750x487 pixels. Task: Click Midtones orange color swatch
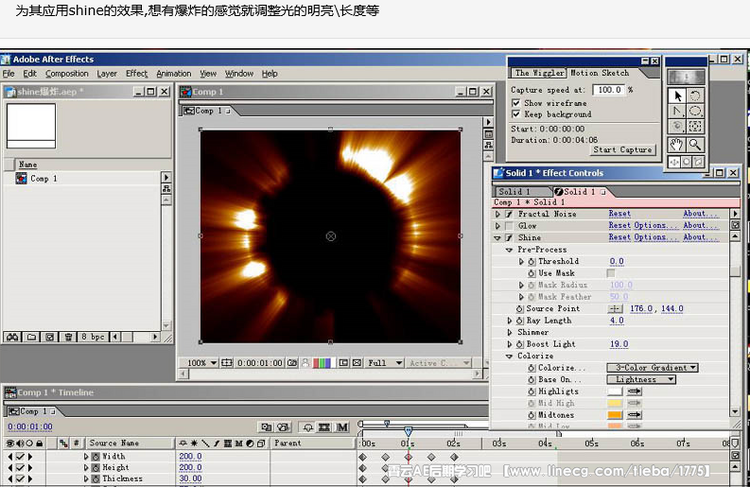[615, 415]
